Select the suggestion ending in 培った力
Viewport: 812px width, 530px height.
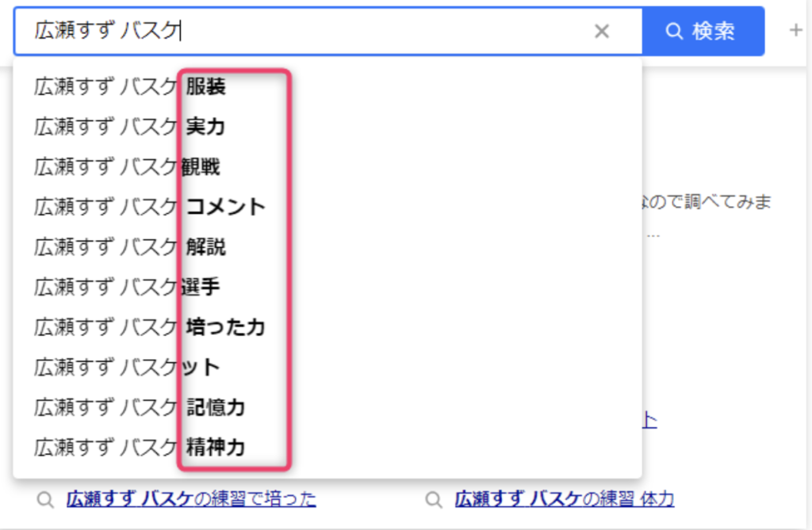[150, 326]
